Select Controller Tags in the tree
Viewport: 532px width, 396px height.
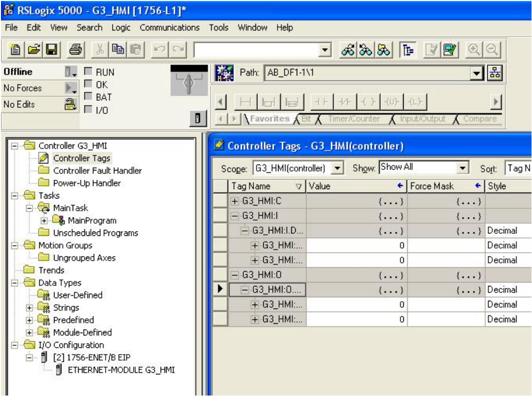tap(82, 158)
